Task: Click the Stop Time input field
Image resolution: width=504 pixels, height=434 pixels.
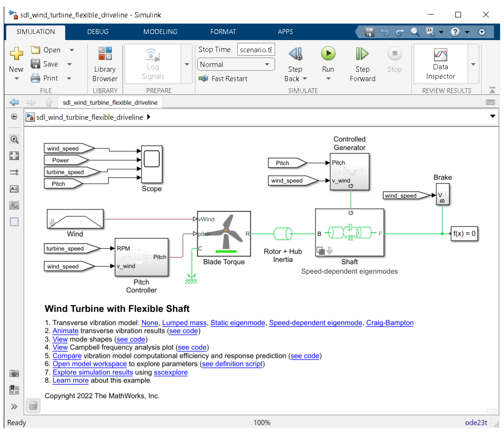Action: (256, 50)
